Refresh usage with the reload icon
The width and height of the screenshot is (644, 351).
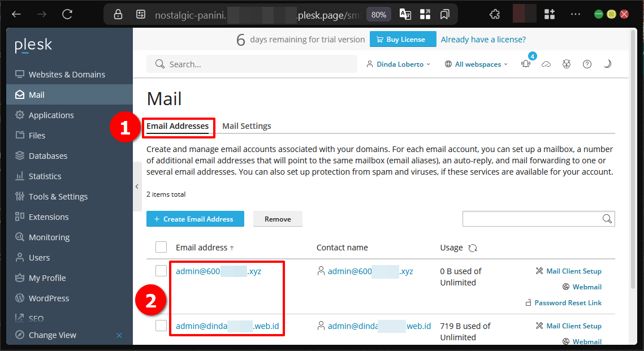tap(473, 248)
